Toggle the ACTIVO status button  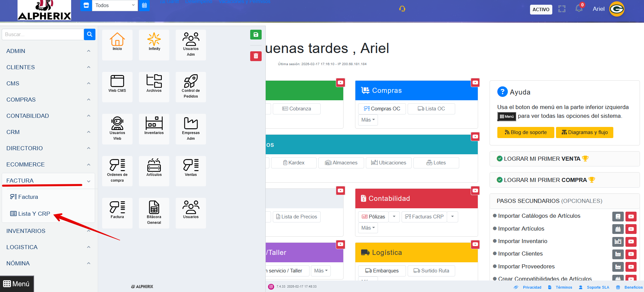click(541, 9)
